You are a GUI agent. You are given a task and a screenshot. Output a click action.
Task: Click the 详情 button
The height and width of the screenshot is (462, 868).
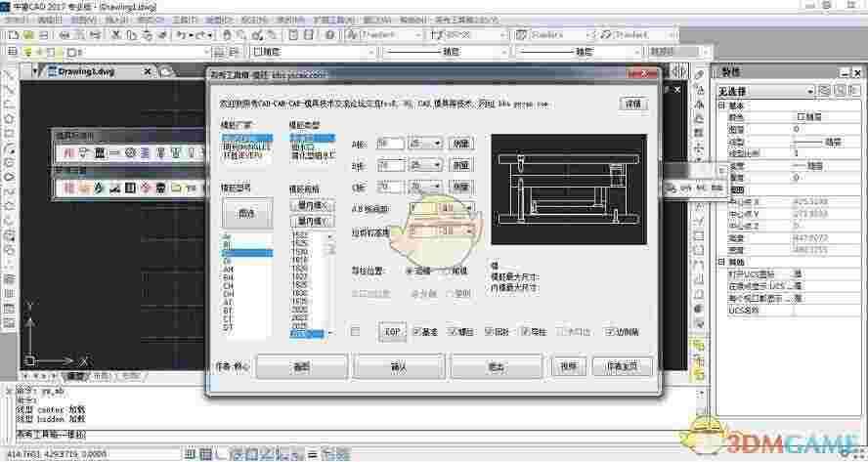pyautogui.click(x=632, y=104)
